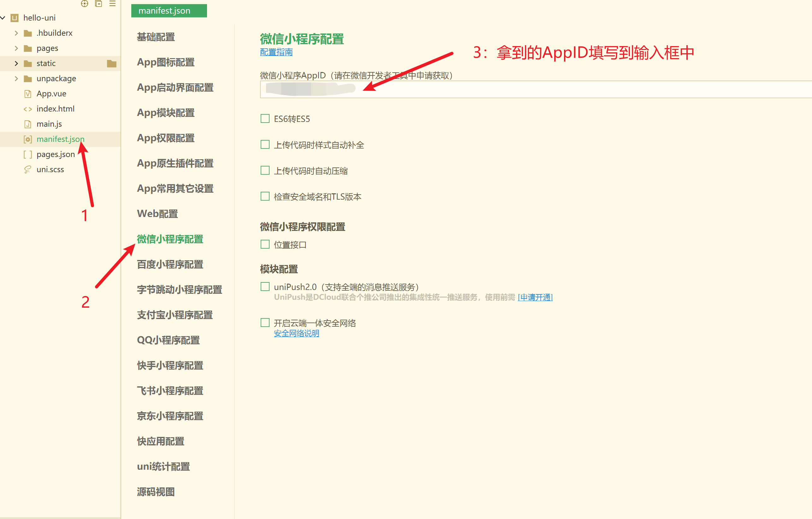Click the collapse all icon in explorer header
Image resolution: width=812 pixels, height=519 pixels.
point(98,4)
